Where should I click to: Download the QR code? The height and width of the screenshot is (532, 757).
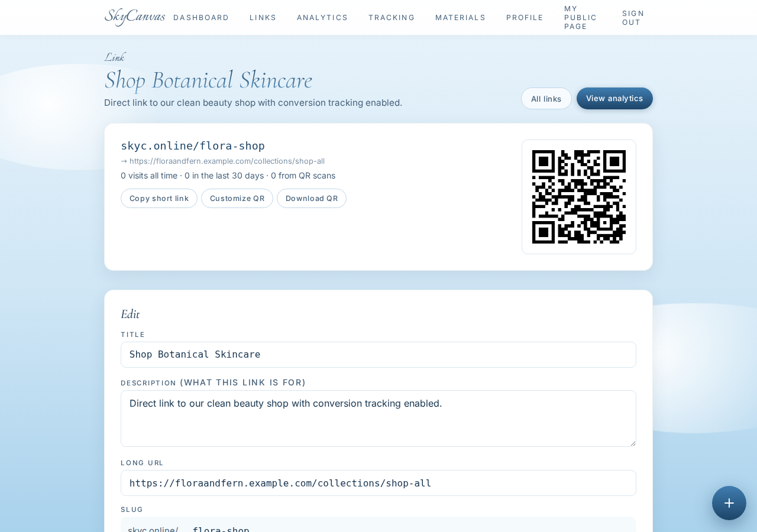[x=312, y=199]
